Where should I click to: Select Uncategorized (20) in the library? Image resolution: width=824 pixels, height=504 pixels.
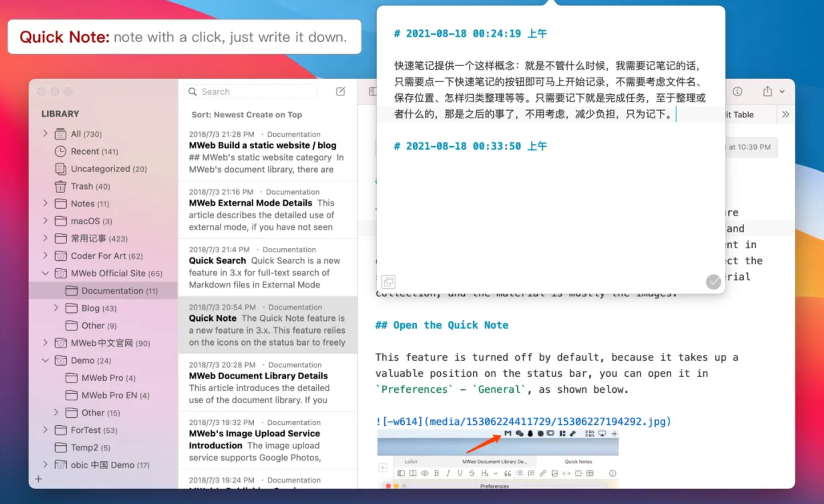tap(109, 169)
